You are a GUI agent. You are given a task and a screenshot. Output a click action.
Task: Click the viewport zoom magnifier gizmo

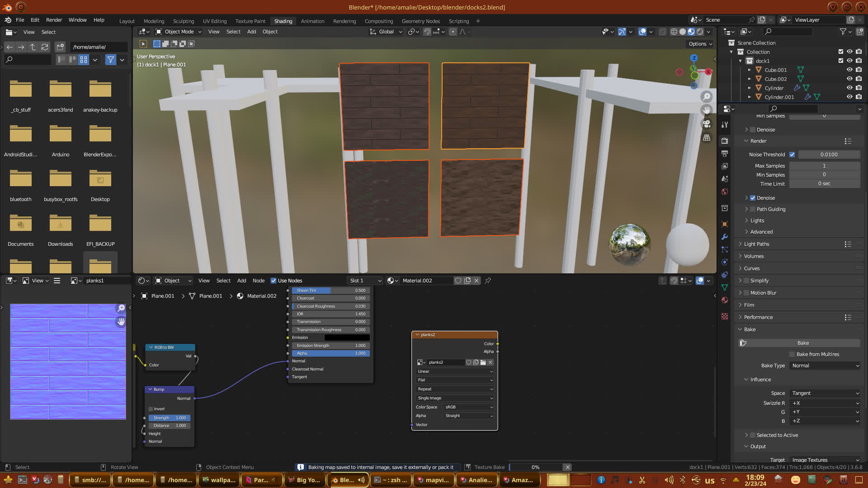coord(707,97)
